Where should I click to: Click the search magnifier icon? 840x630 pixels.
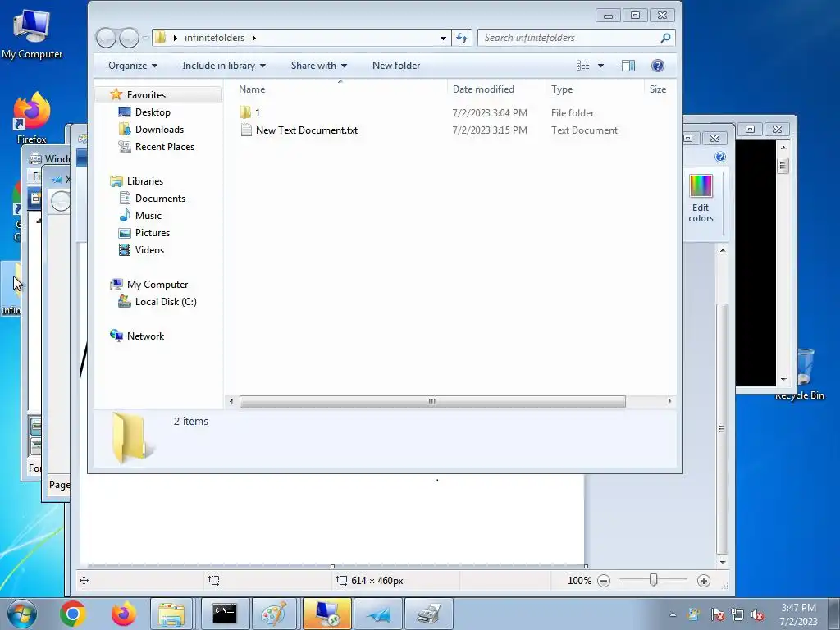coord(665,38)
